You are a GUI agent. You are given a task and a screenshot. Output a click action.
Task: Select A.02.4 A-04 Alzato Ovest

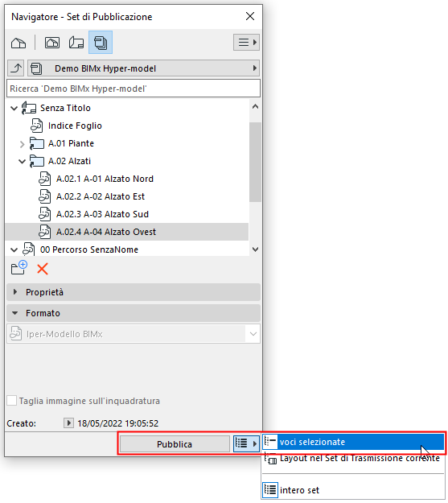pyautogui.click(x=126, y=232)
